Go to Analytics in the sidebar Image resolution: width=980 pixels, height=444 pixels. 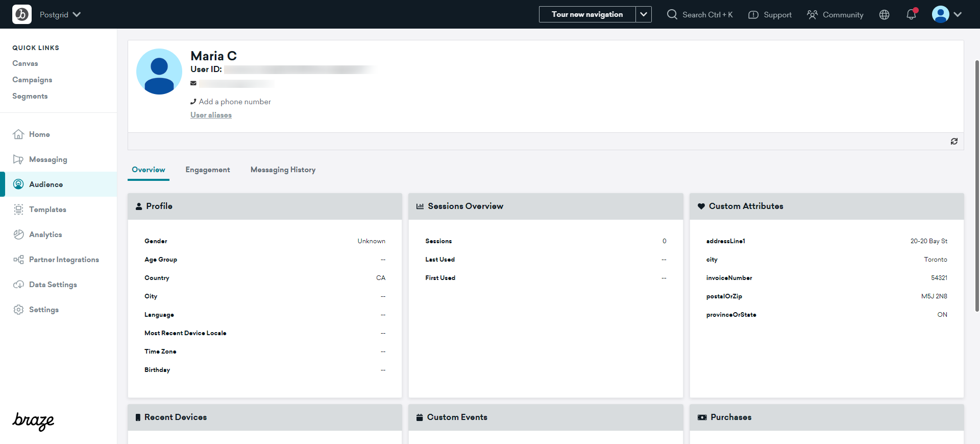pos(45,235)
